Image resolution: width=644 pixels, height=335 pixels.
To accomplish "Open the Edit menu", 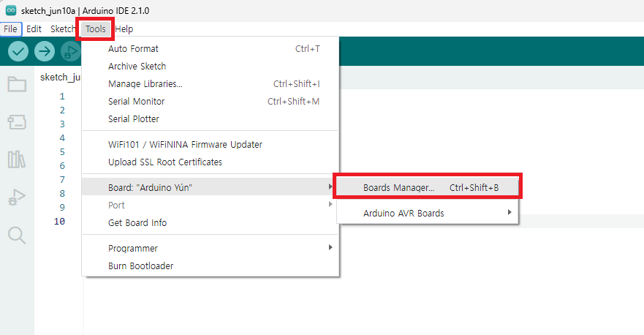I will coord(34,29).
